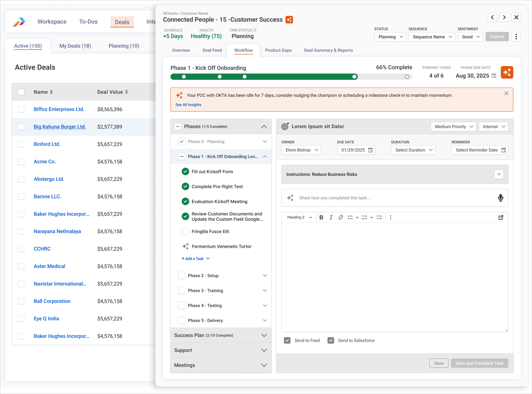Check the Phase 5 - Delivery checkbox
The image size is (532, 394).
182,320
